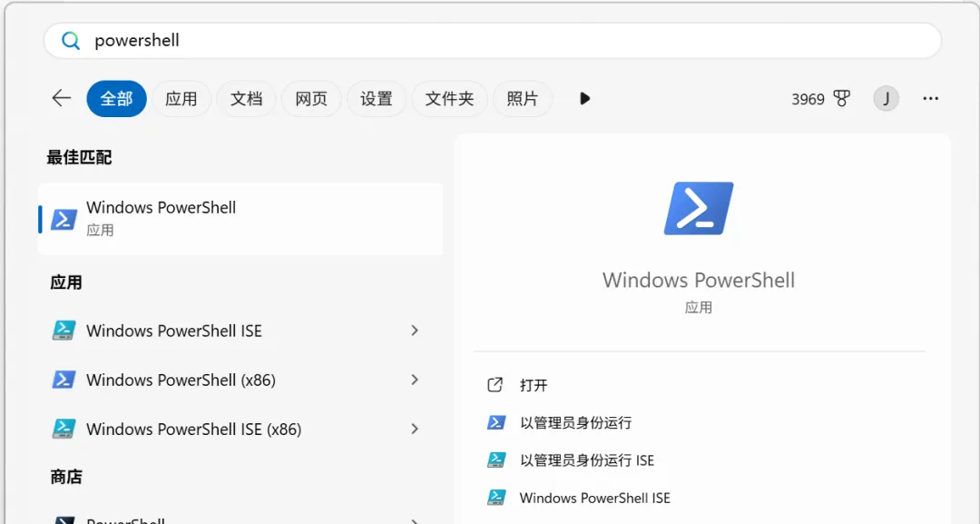Expand Windows PowerShell ISE (x86) chevron
Viewport: 980px width, 524px height.
coord(415,429)
